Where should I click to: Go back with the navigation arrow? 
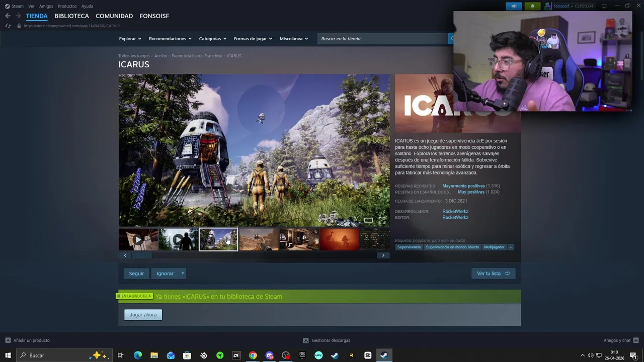(8, 16)
